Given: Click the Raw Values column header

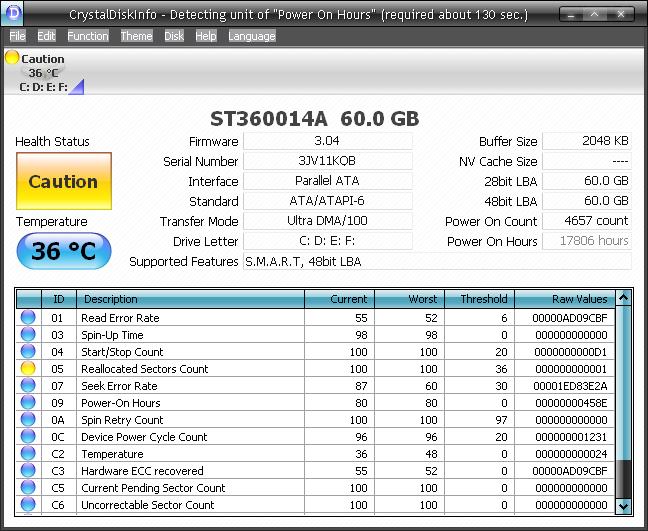Looking at the screenshot, I should pos(565,299).
